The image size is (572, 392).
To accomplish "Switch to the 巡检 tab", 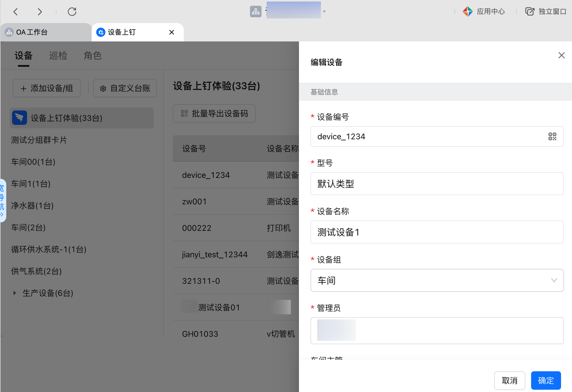I will point(58,56).
